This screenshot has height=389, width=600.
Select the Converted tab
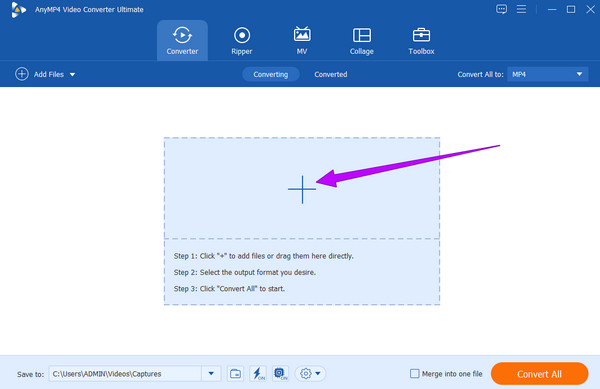tap(331, 74)
